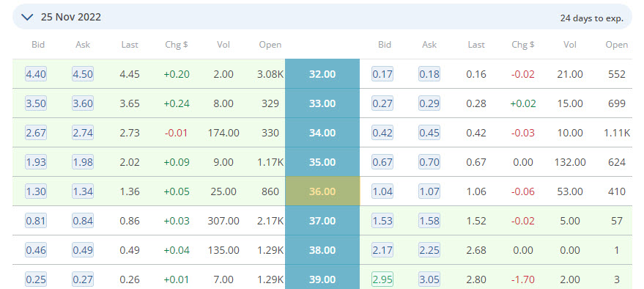Viewport: 644px width, 289px height.
Task: Click the 32.00 strike price cell
Action: coord(322,74)
